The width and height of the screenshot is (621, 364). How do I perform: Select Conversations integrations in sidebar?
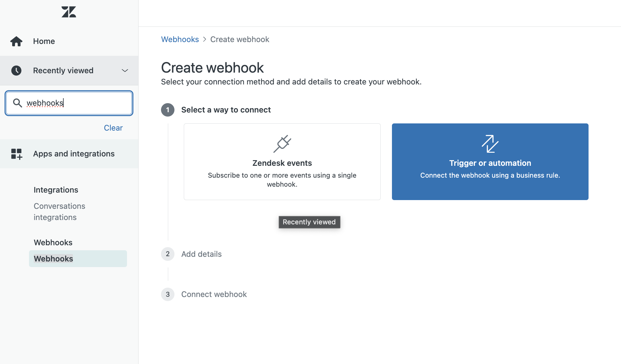click(x=59, y=211)
